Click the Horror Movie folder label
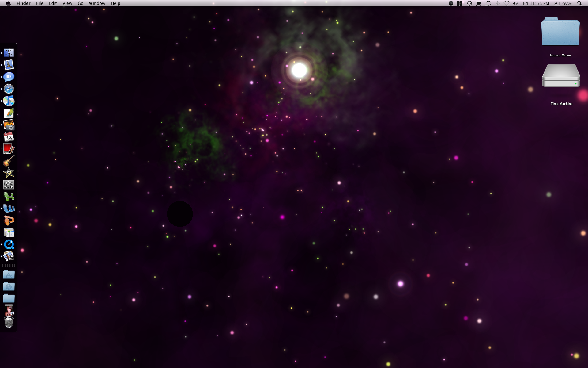The image size is (588, 368). click(560, 55)
